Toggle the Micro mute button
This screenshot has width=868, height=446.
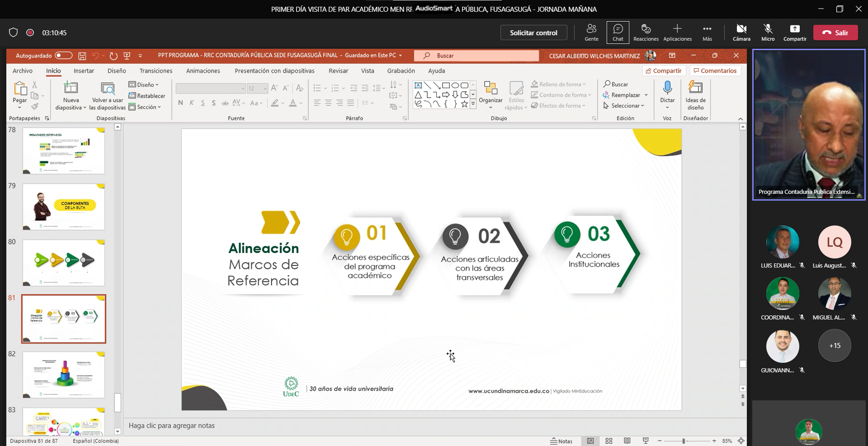[768, 33]
